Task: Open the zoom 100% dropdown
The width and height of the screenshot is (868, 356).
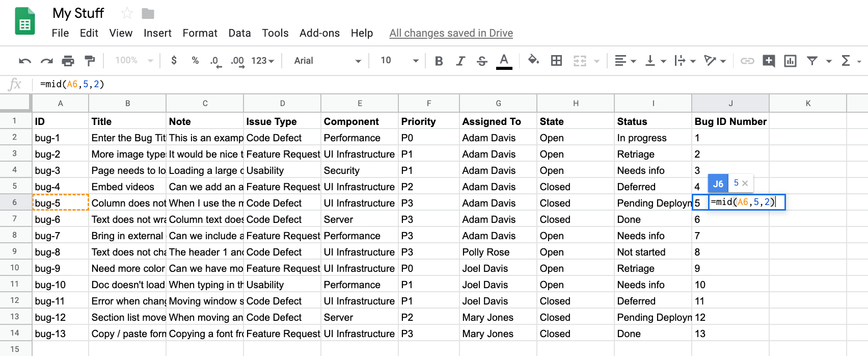Action: tap(134, 60)
